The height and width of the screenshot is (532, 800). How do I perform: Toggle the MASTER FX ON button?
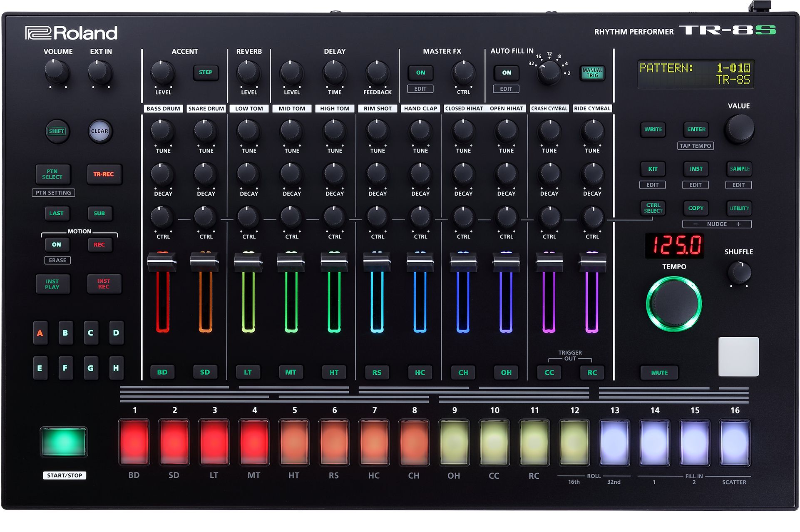click(420, 72)
